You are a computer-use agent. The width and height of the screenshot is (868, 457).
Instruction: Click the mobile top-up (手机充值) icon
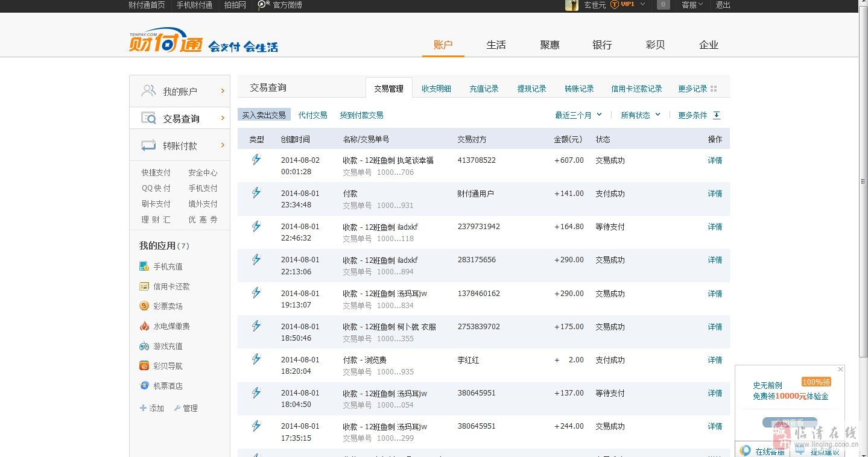click(x=144, y=266)
